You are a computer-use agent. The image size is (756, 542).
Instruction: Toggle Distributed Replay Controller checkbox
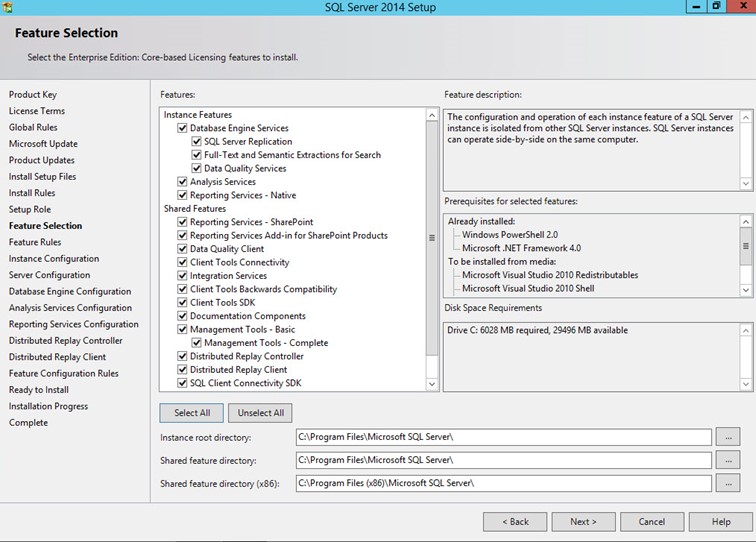[x=182, y=356]
